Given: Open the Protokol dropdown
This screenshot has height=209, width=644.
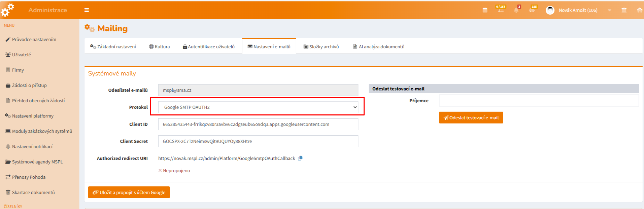Looking at the screenshot, I should click(x=258, y=107).
